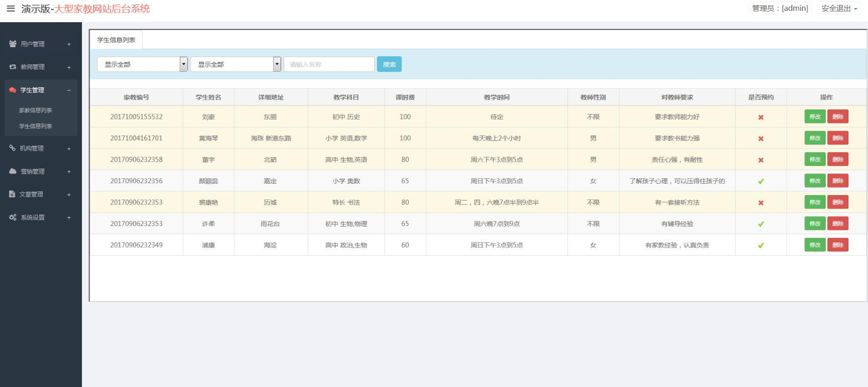Toggle the red X status for 黄海琴
This screenshot has width=868, height=387.
tap(761, 139)
